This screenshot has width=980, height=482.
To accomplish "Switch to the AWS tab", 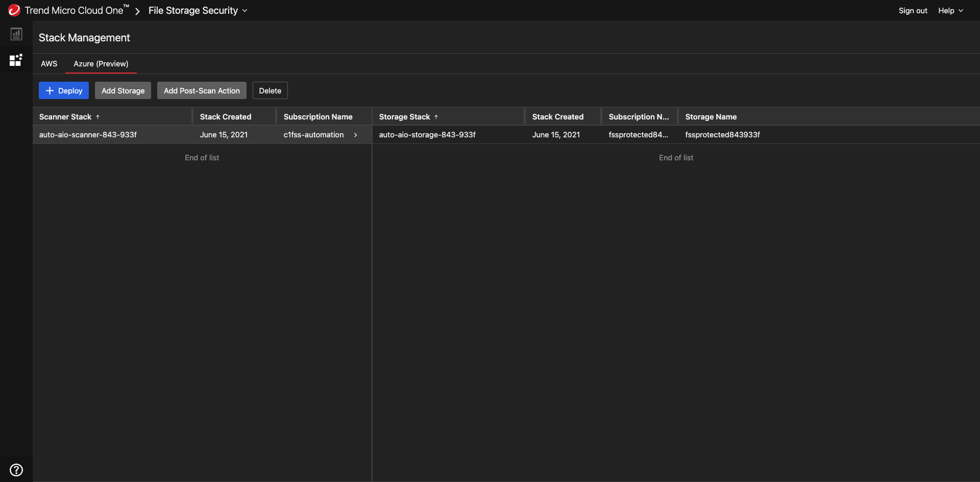I will point(49,64).
